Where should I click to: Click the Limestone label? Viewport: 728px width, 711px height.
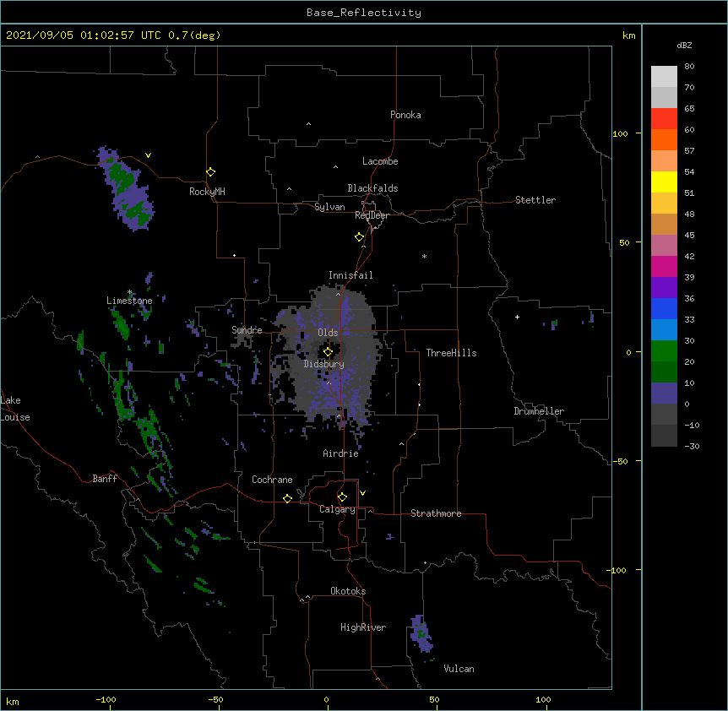click(129, 301)
